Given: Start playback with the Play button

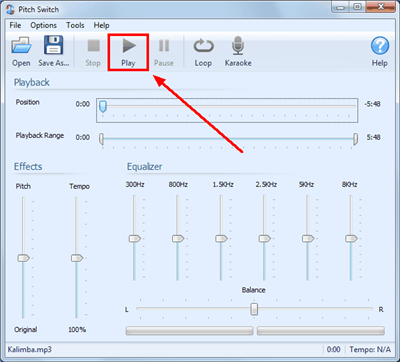Looking at the screenshot, I should click(x=128, y=52).
